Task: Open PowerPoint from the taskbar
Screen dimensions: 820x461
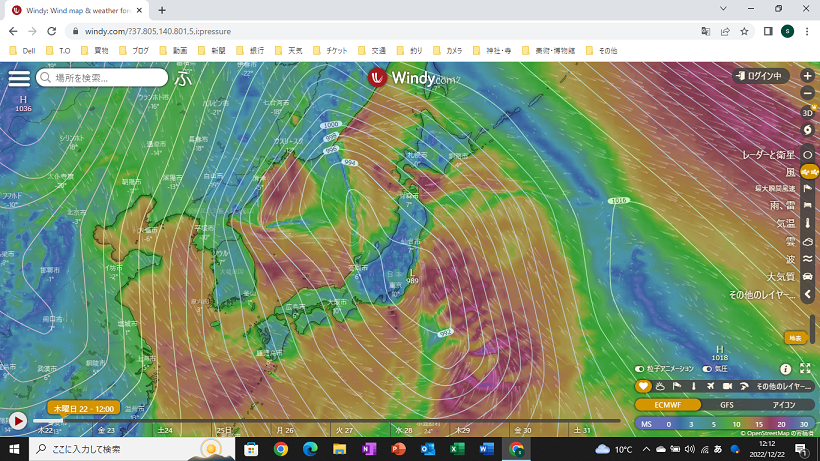Action: 398,449
